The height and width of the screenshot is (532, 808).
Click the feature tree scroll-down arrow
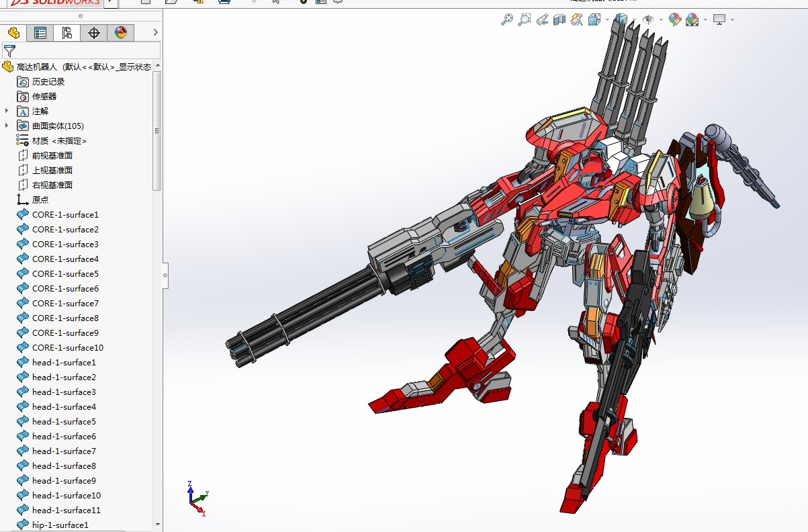coord(158,525)
